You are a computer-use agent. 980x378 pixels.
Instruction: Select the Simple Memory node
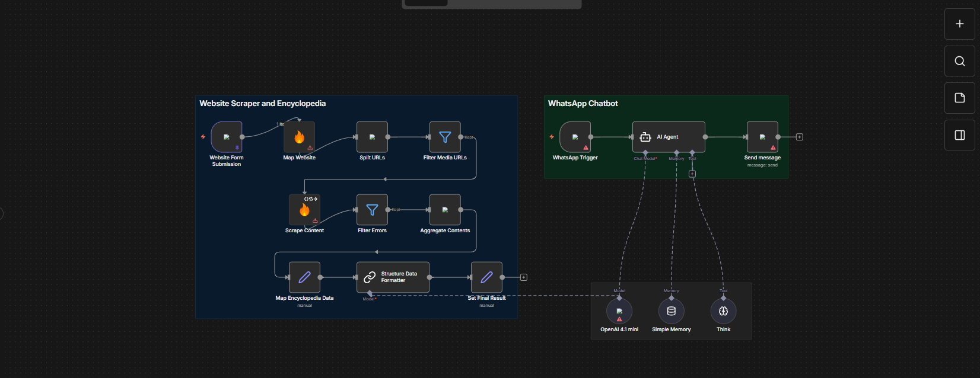click(672, 311)
